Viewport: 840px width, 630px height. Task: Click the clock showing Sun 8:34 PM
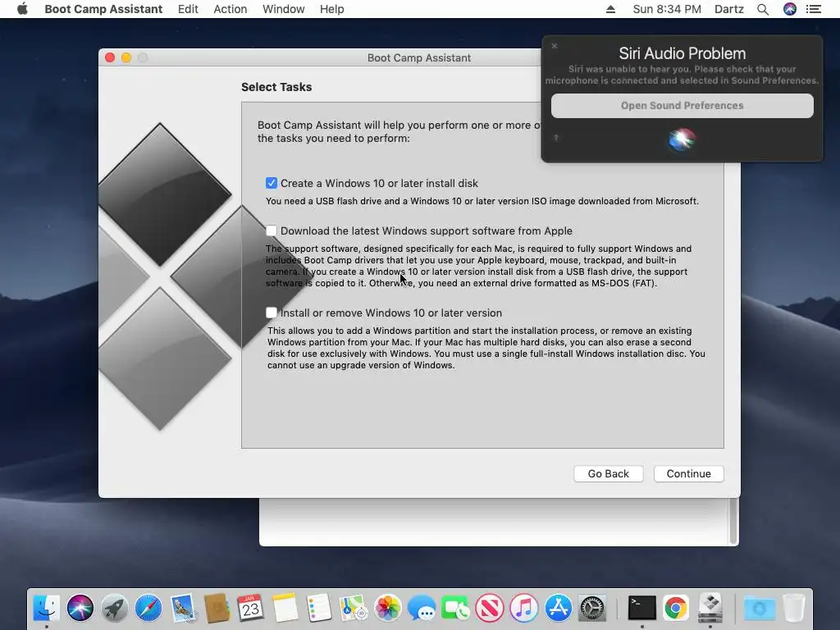tap(667, 9)
